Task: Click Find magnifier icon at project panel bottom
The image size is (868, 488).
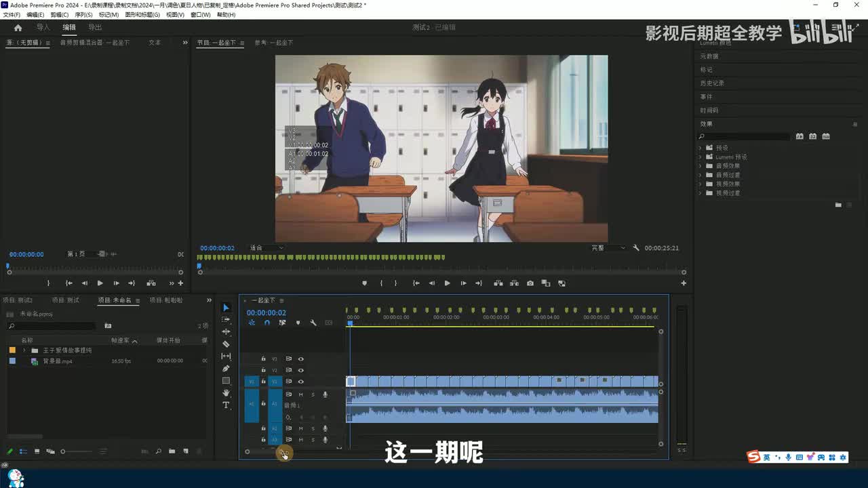Action: point(159,451)
